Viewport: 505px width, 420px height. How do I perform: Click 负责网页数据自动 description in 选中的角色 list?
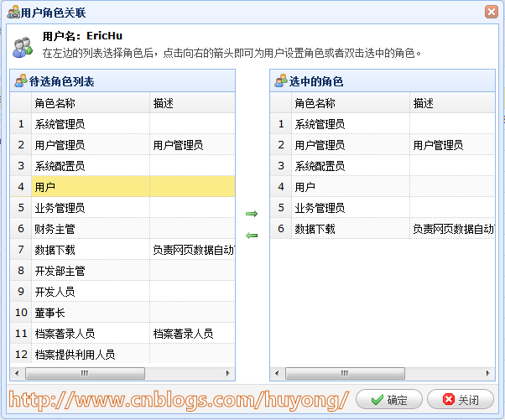tap(454, 229)
